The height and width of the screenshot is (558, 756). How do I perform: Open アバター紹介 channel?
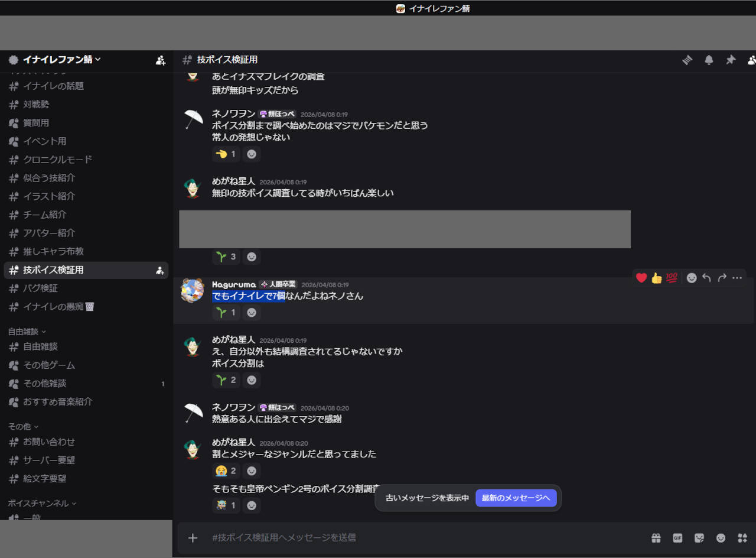point(86,233)
